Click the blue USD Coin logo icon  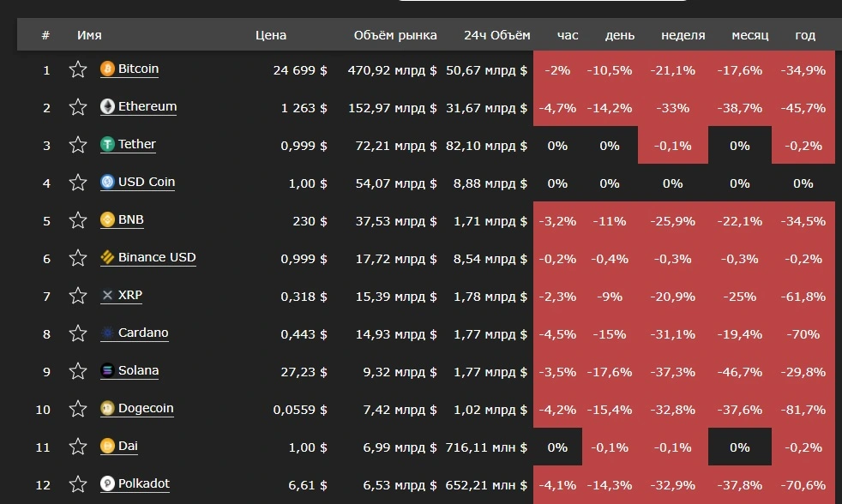tap(107, 182)
